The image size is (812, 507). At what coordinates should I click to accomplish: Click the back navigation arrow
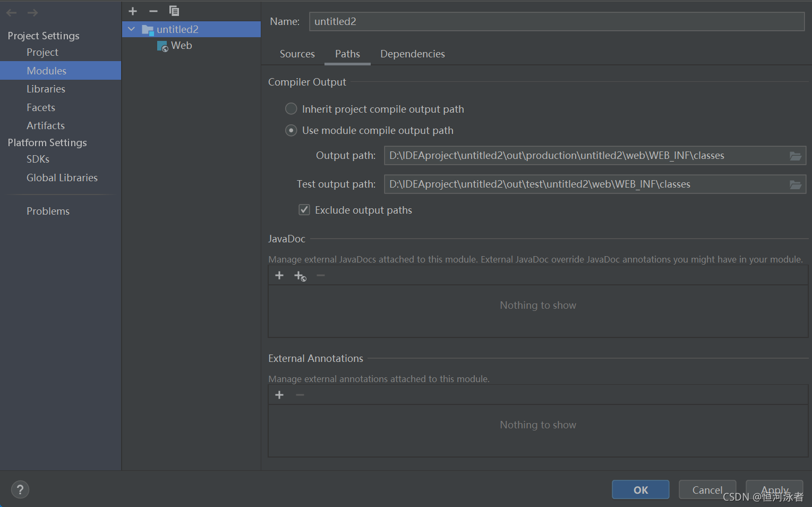12,12
